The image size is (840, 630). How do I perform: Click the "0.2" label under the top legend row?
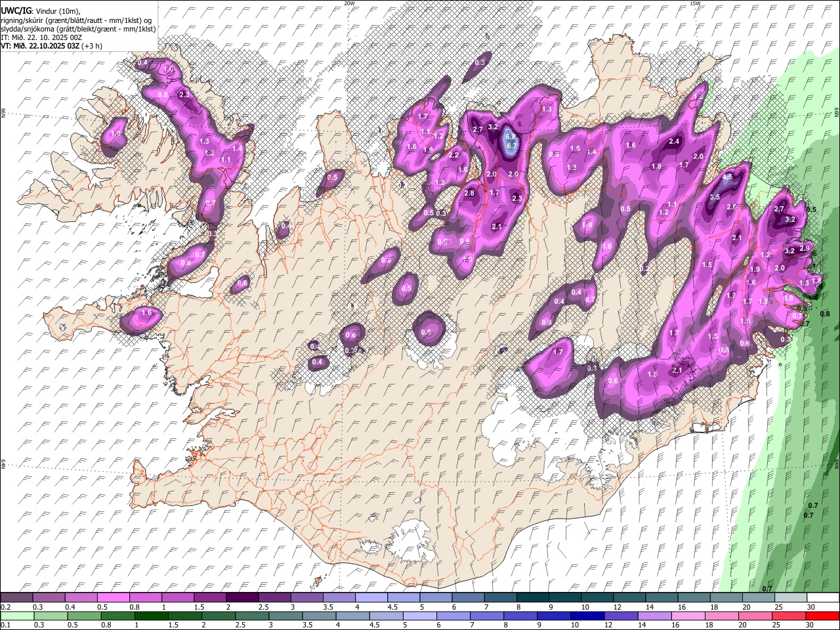pos(6,607)
